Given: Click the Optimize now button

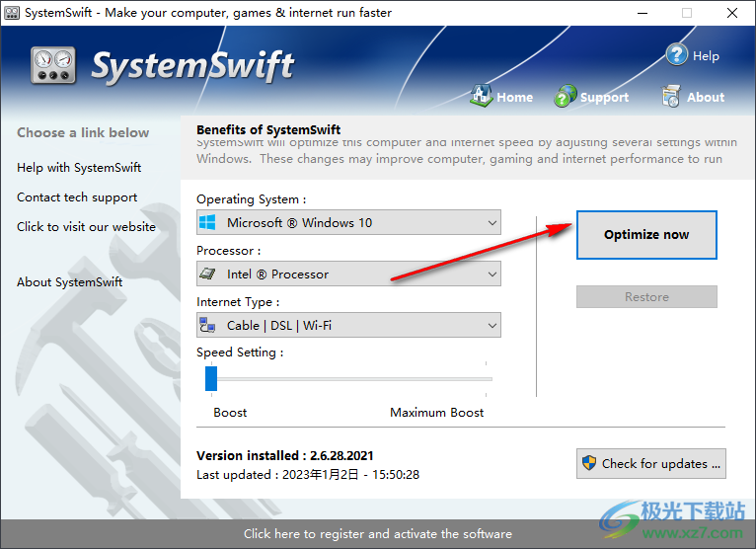Looking at the screenshot, I should click(646, 235).
